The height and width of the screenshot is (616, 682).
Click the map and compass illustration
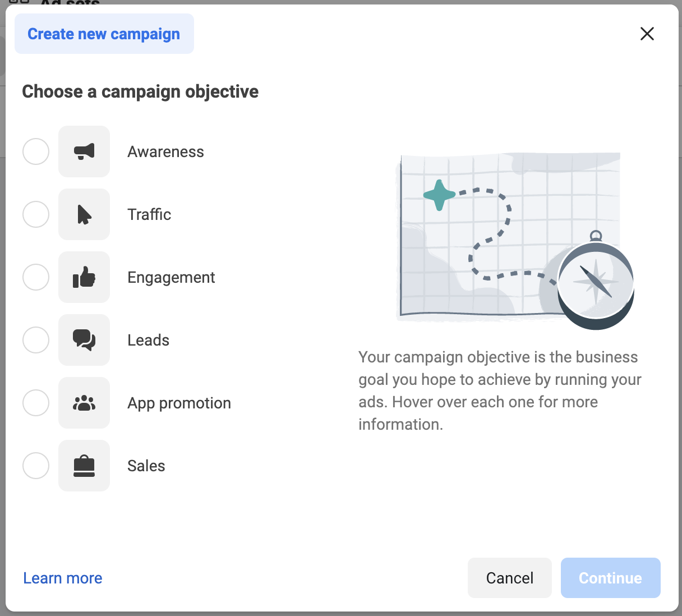(x=515, y=240)
